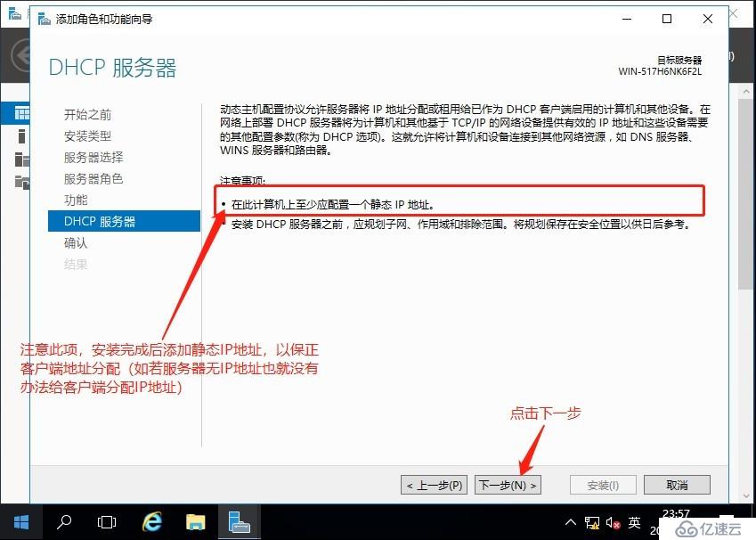Click network status tray icon
The height and width of the screenshot is (540, 756).
(x=591, y=522)
